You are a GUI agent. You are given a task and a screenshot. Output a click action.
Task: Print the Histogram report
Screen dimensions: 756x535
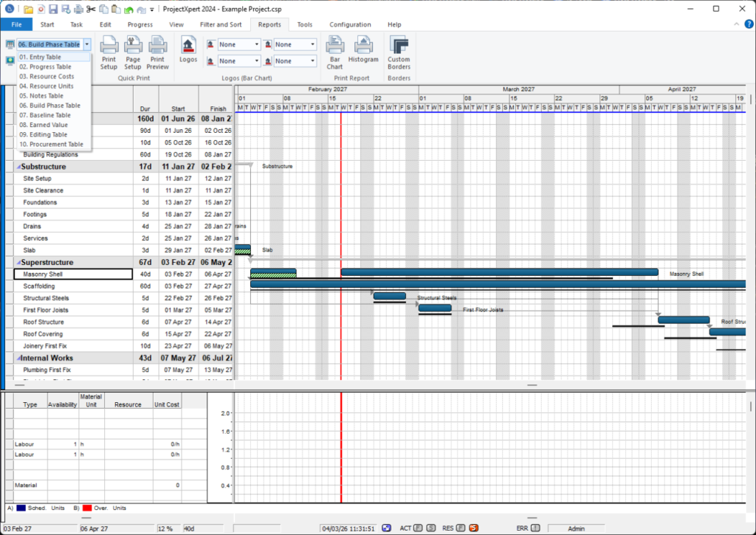coord(363,49)
